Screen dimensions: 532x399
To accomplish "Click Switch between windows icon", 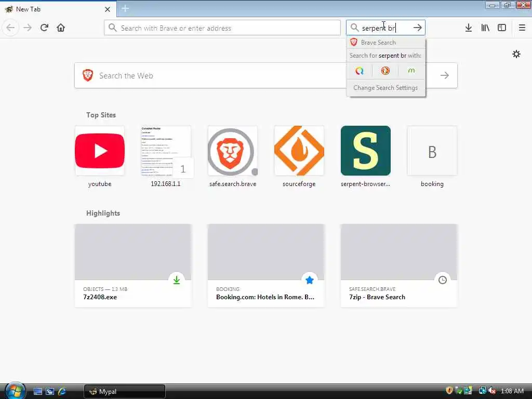I will point(50,392).
